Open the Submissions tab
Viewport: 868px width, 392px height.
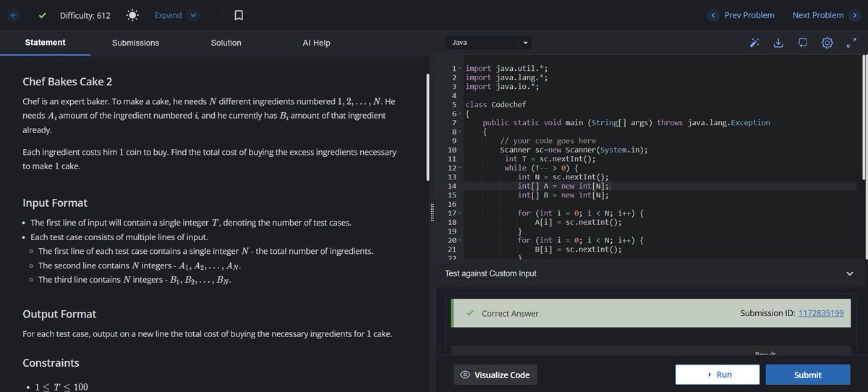pyautogui.click(x=135, y=43)
